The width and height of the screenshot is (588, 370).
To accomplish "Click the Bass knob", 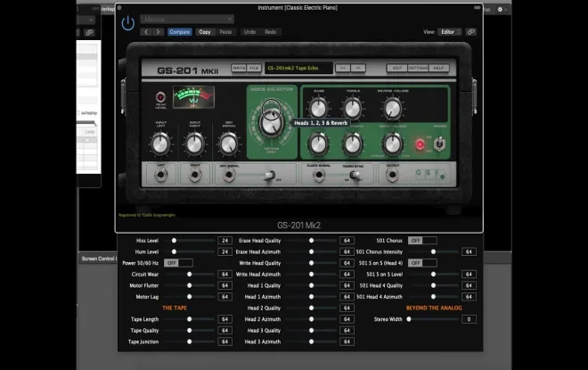I will point(319,109).
